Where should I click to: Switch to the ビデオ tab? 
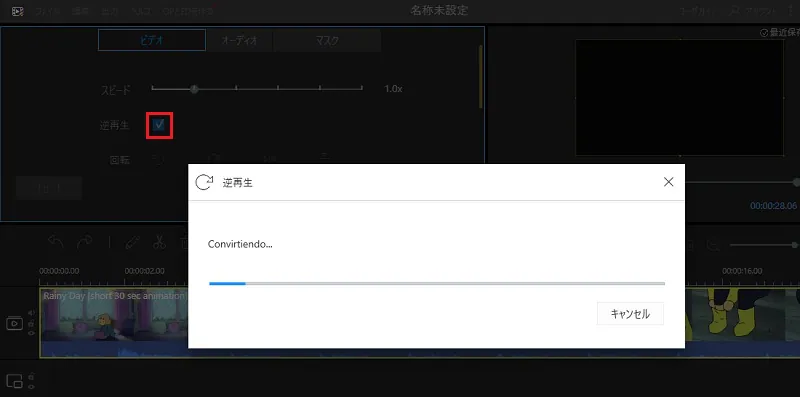[x=152, y=40]
